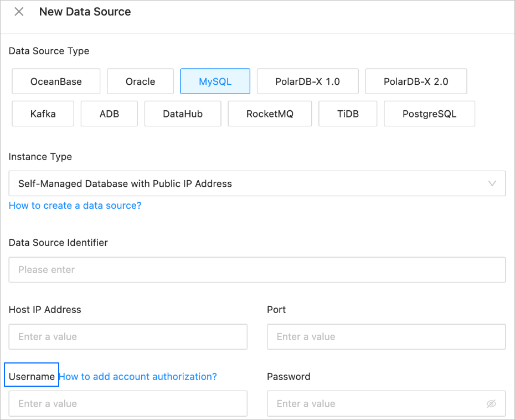Open the Instance Type dropdown
Image resolution: width=515 pixels, height=420 pixels.
[x=257, y=183]
